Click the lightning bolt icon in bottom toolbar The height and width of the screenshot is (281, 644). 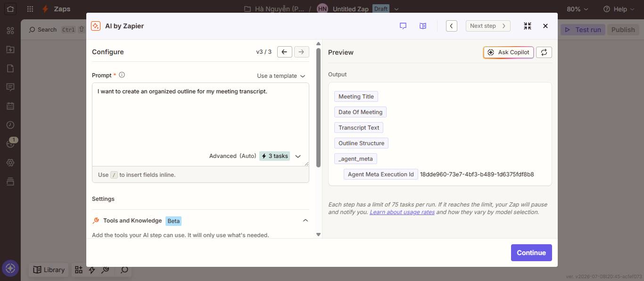tap(92, 270)
